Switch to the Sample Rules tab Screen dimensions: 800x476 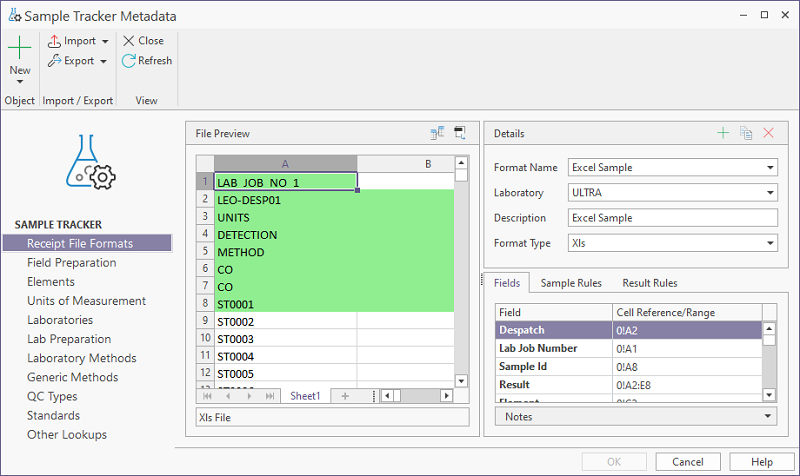click(x=571, y=283)
